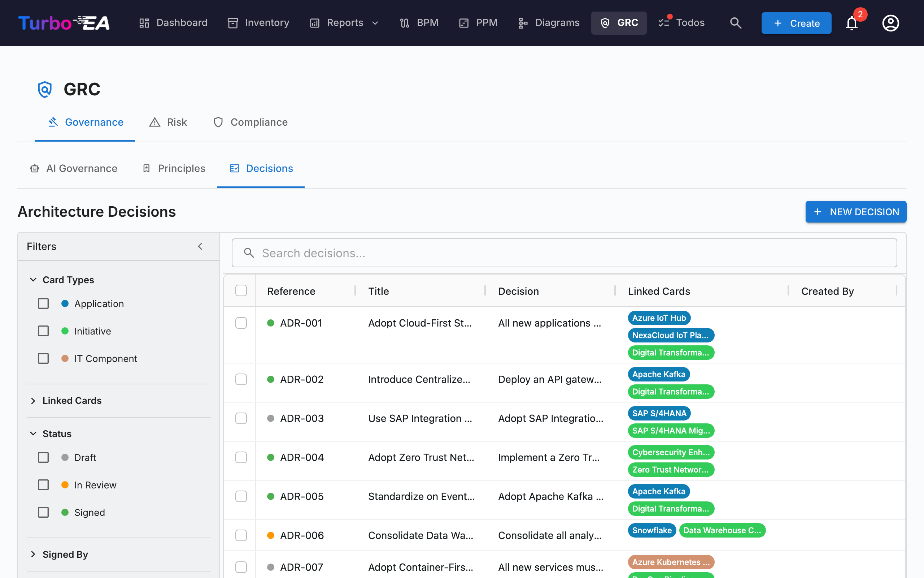Open the Principles sub-tab

(x=174, y=168)
